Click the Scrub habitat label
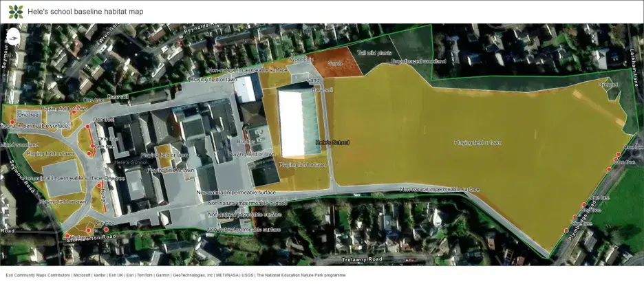The height and width of the screenshot is (284, 644). pos(335,64)
